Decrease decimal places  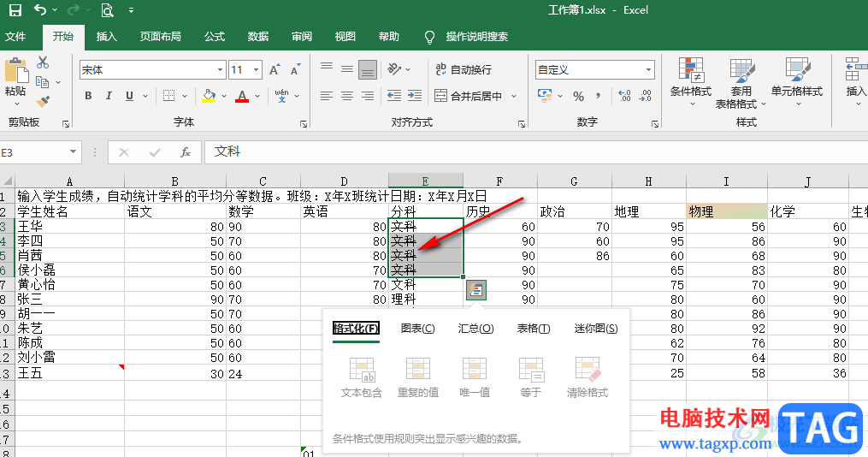pyautogui.click(x=645, y=96)
